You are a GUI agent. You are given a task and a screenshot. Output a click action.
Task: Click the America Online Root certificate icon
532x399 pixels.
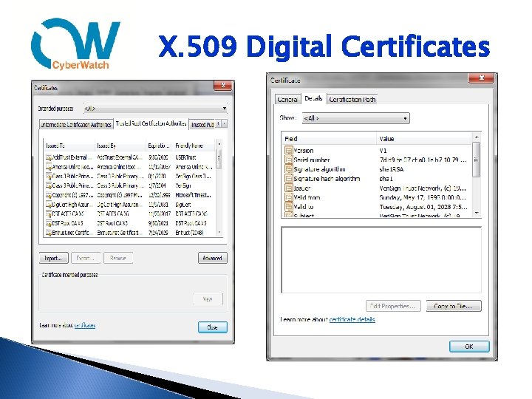pos(49,167)
